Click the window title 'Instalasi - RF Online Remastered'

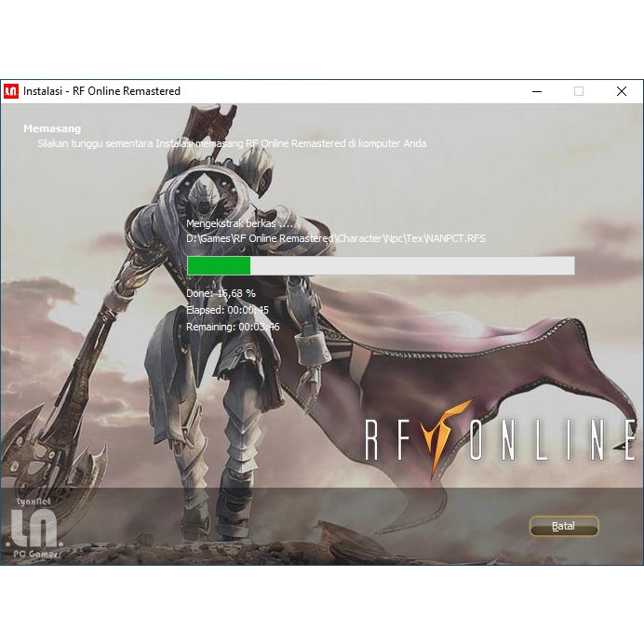click(101, 91)
